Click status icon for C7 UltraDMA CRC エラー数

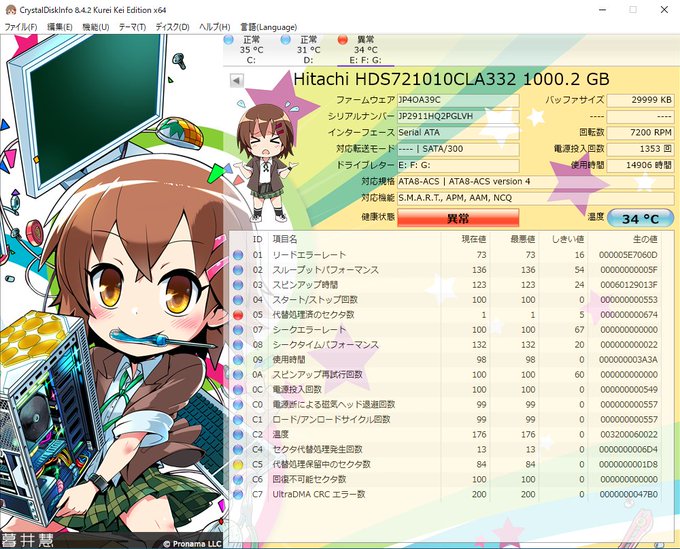coord(238,494)
